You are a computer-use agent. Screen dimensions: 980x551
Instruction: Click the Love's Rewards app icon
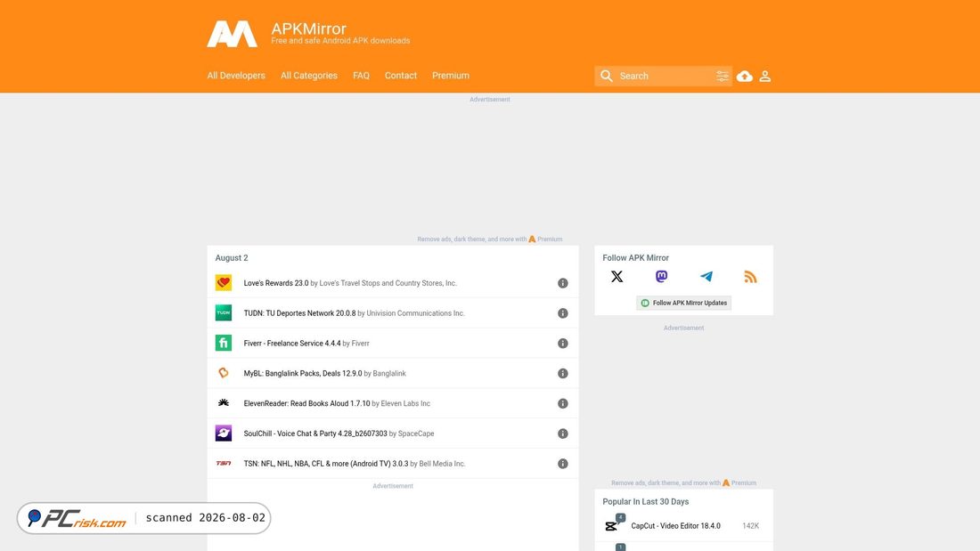(x=223, y=282)
